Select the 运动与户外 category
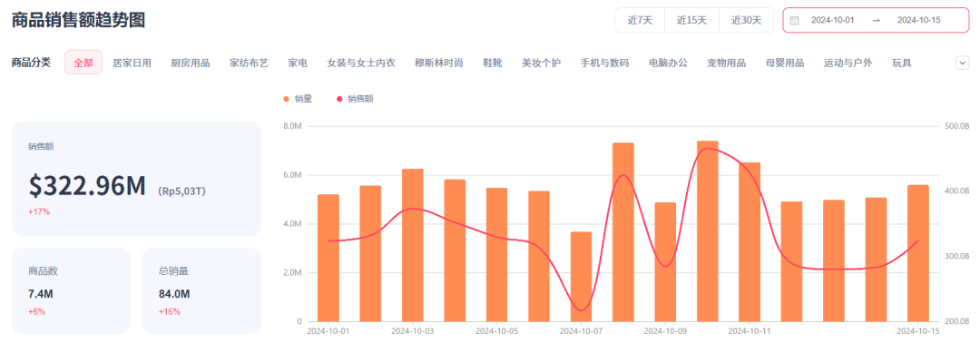This screenshot has height=353, width=980. pos(848,63)
